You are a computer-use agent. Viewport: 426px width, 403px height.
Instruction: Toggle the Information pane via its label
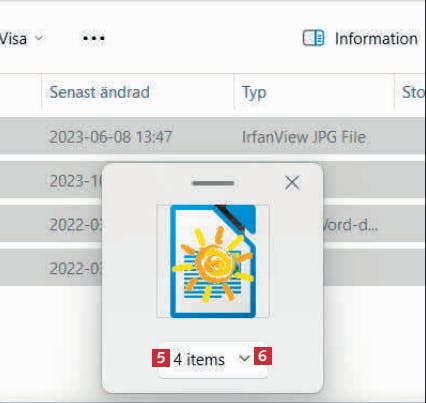(376, 39)
